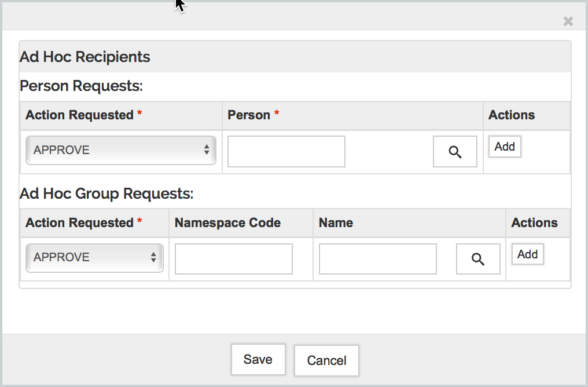Click the dialog close X icon
Image resolution: width=588 pixels, height=387 pixels.
568,21
